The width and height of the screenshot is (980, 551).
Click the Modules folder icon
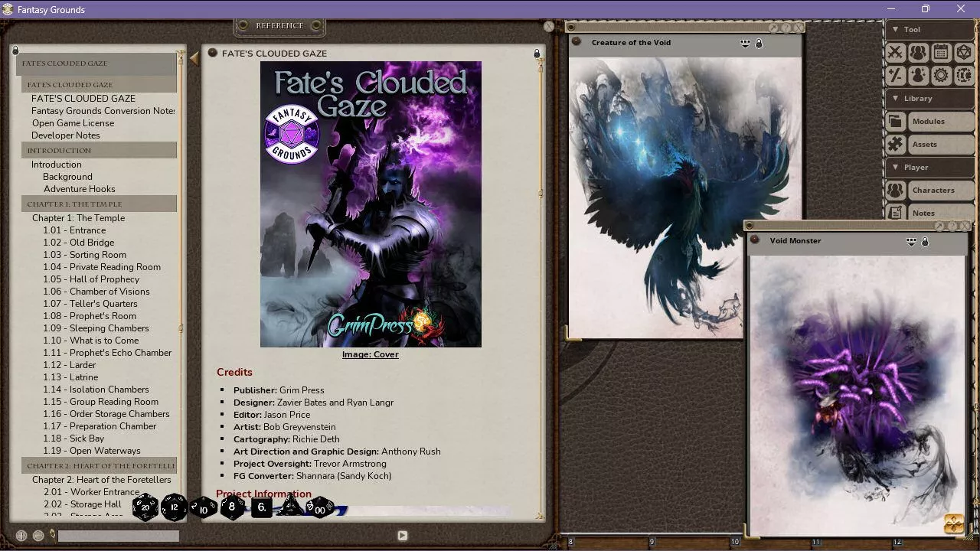point(895,122)
